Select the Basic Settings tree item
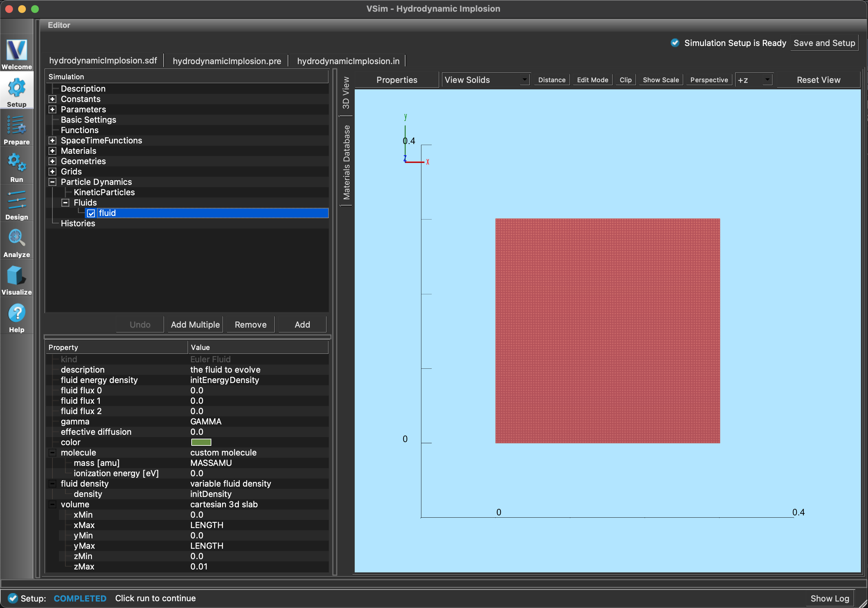This screenshot has width=868, height=608. click(88, 119)
